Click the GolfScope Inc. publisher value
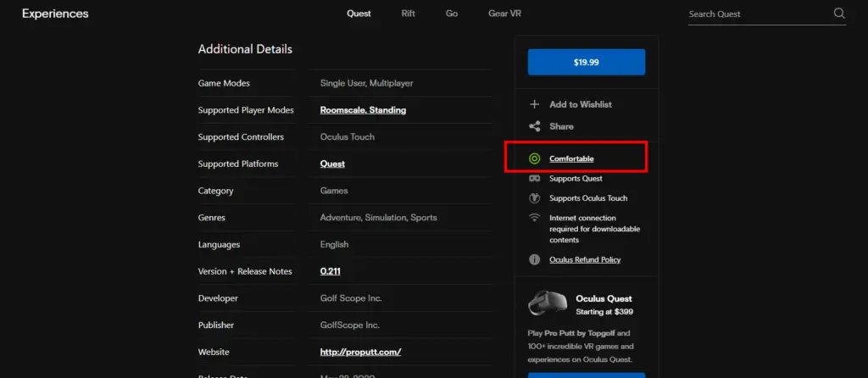Viewport: 868px width, 378px height. 350,325
